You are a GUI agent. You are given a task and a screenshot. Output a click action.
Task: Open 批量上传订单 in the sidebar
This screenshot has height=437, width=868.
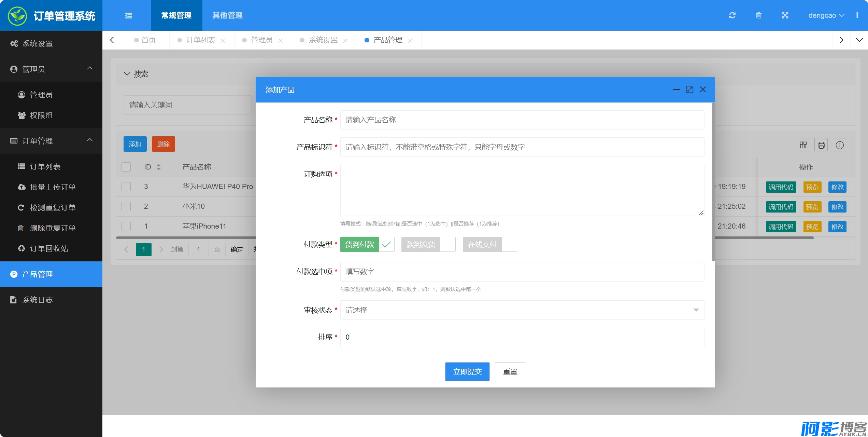[x=51, y=187]
